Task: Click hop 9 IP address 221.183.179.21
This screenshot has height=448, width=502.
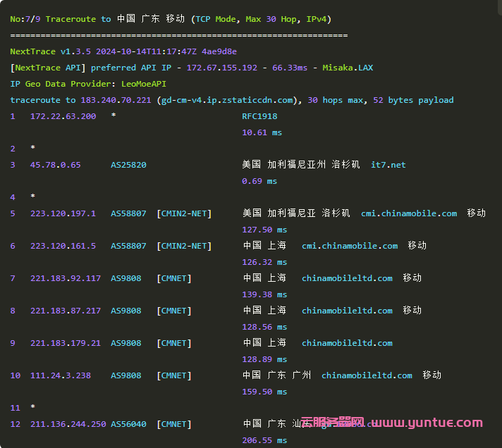Action: point(65,343)
